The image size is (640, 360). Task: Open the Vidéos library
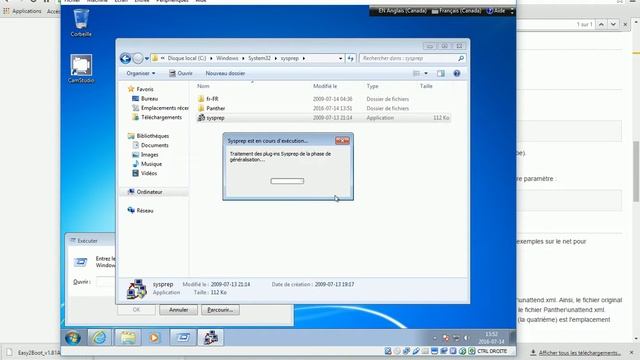[x=149, y=173]
